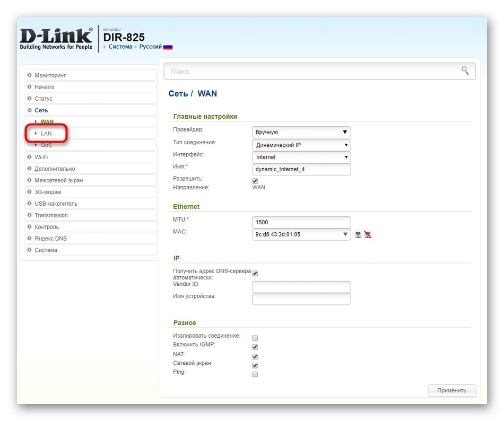Toggle the Разрешить checkbox
The height and width of the screenshot is (421, 504).
tap(255, 181)
